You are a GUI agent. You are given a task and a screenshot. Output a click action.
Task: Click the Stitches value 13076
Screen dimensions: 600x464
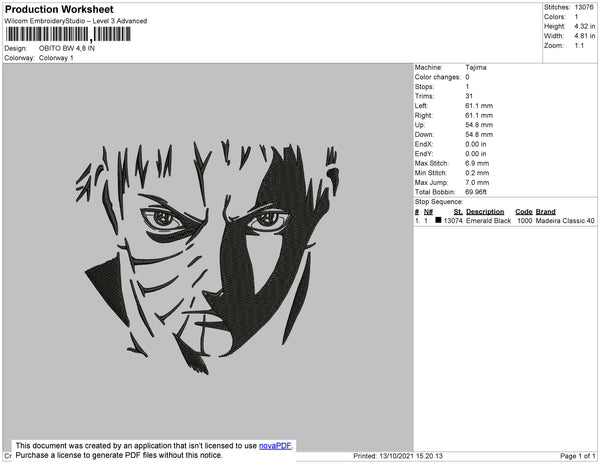click(584, 7)
